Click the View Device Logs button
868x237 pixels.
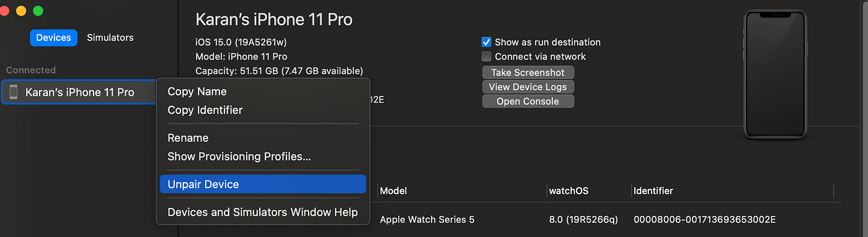(x=528, y=87)
